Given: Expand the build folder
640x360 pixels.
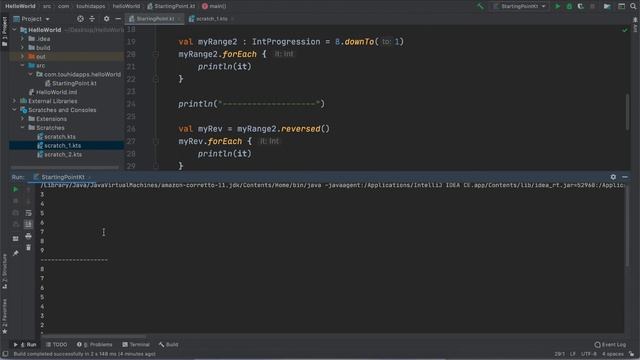Looking at the screenshot, I should coord(23,48).
